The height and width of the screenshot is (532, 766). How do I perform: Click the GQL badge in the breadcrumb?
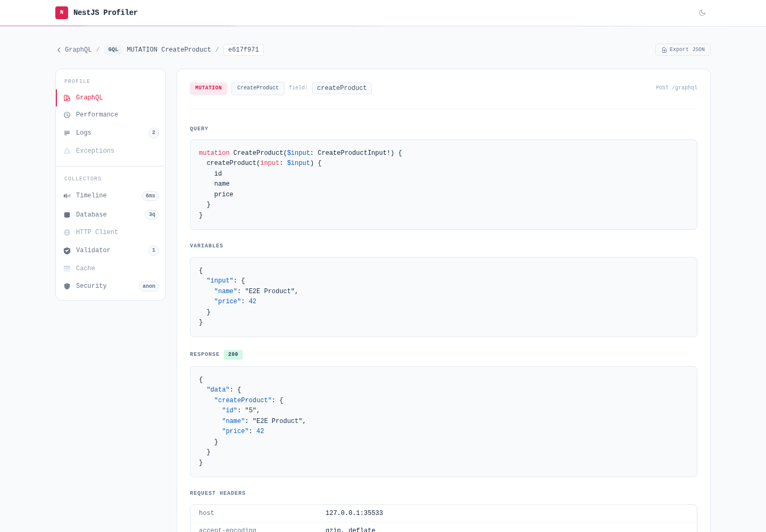coord(113,49)
